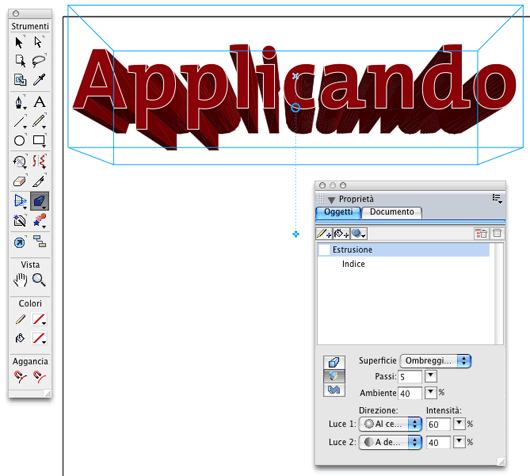Click the blue vanishing point handle below text
The image size is (530, 476).
pyautogui.click(x=296, y=234)
